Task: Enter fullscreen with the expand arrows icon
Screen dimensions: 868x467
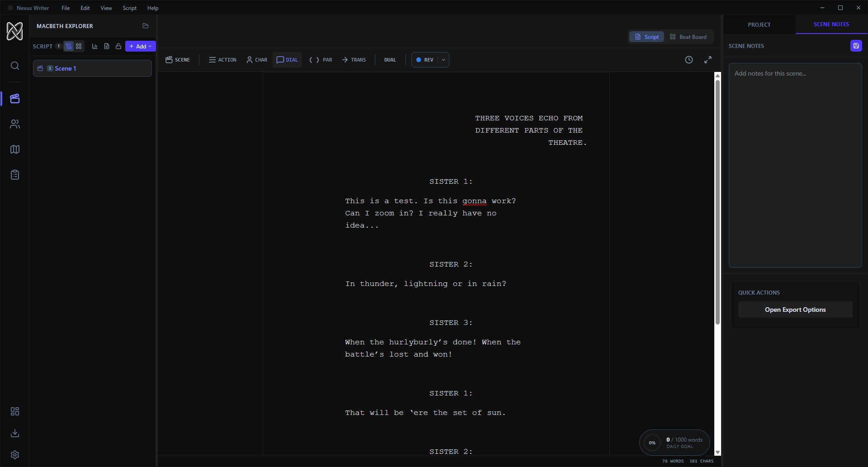Action: click(x=708, y=60)
